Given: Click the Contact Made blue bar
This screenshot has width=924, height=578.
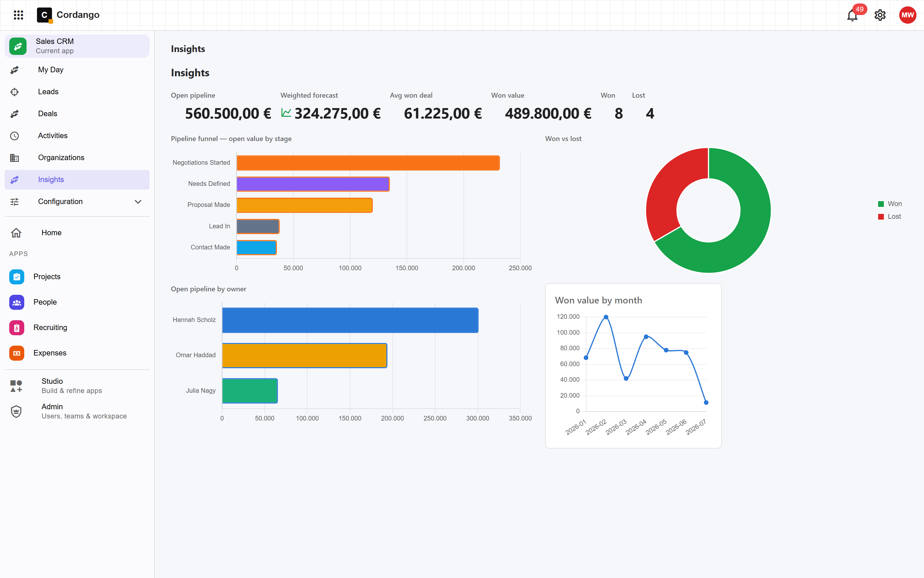Looking at the screenshot, I should pos(257,248).
